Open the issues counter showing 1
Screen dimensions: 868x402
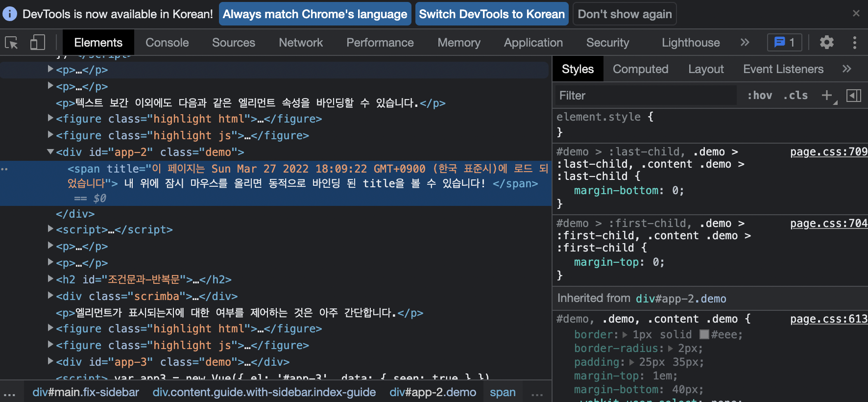click(784, 43)
